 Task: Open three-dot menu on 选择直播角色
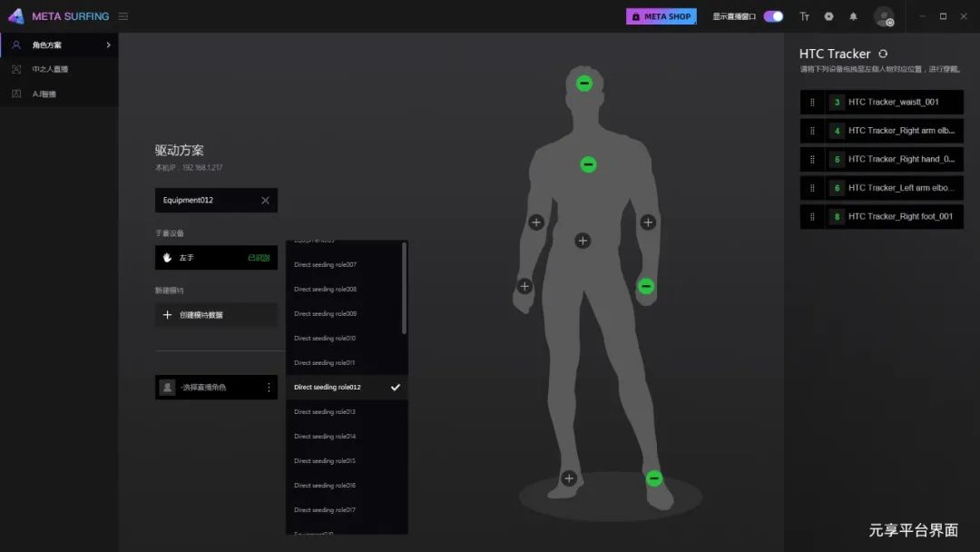(269, 388)
